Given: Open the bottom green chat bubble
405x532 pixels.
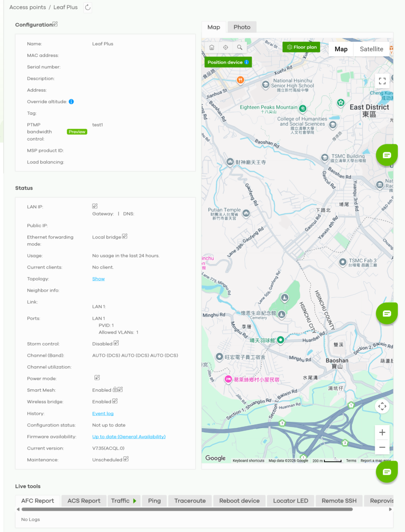Looking at the screenshot, I should tap(387, 472).
